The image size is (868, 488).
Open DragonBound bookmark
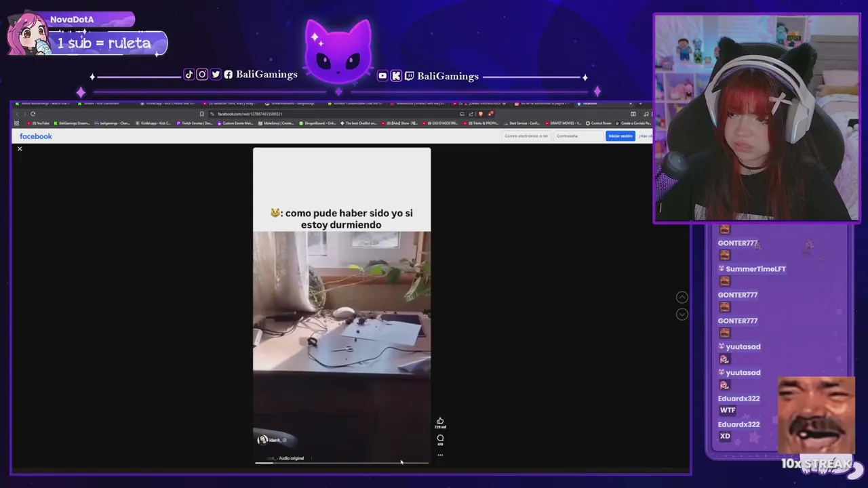point(317,123)
